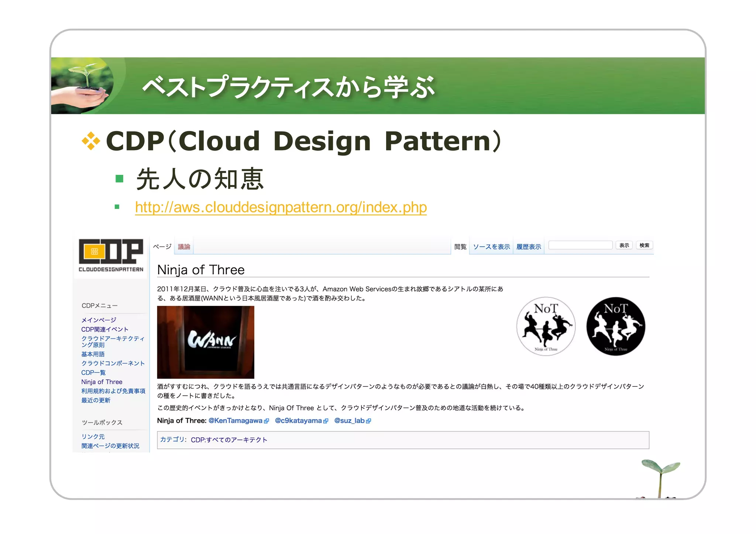
Task: Click the black NoT ninja logo
Action: 616,326
